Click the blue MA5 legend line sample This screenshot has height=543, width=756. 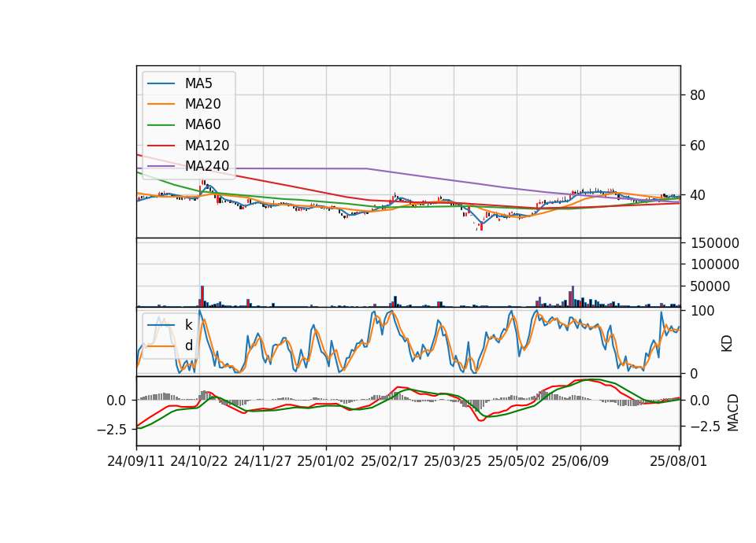[x=161, y=83]
